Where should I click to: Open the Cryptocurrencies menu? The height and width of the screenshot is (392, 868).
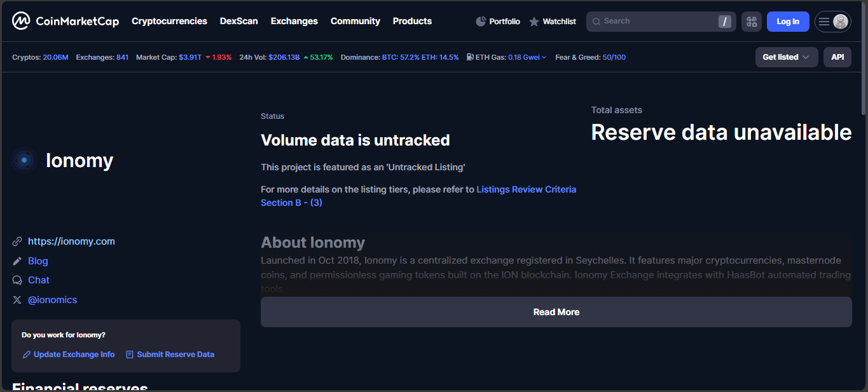pos(169,21)
